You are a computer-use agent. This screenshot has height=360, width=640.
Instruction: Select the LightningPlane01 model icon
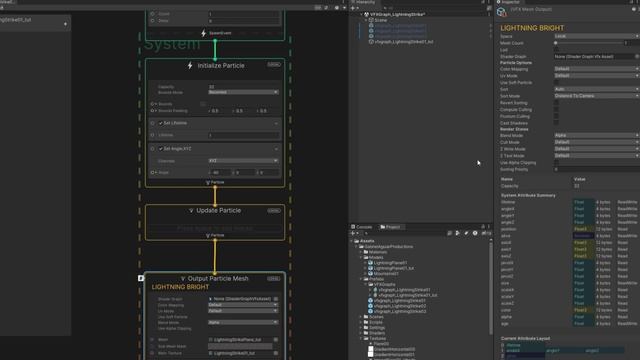[371, 263]
